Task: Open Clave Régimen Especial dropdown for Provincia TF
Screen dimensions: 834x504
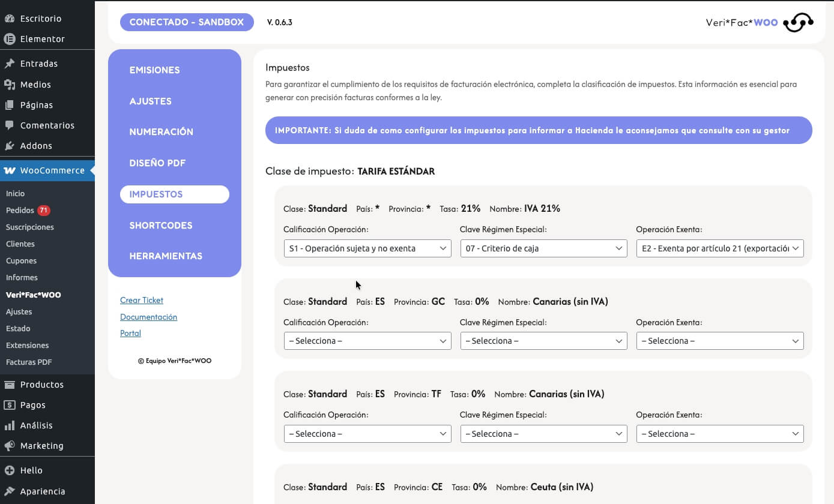Action: pyautogui.click(x=543, y=434)
